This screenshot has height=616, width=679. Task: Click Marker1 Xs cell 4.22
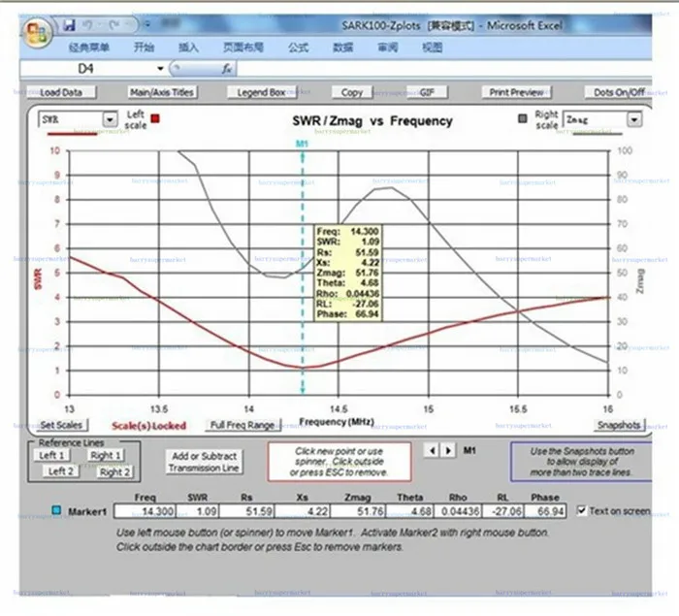303,511
